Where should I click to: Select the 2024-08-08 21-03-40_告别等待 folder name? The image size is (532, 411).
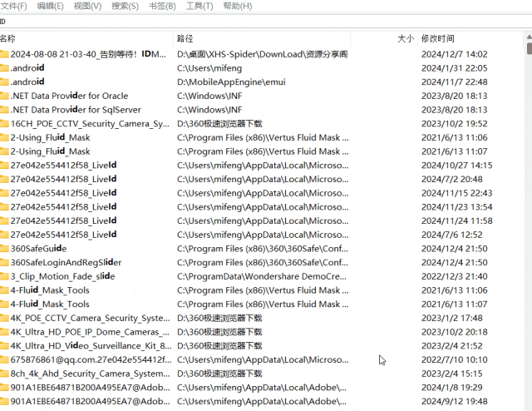(88, 54)
